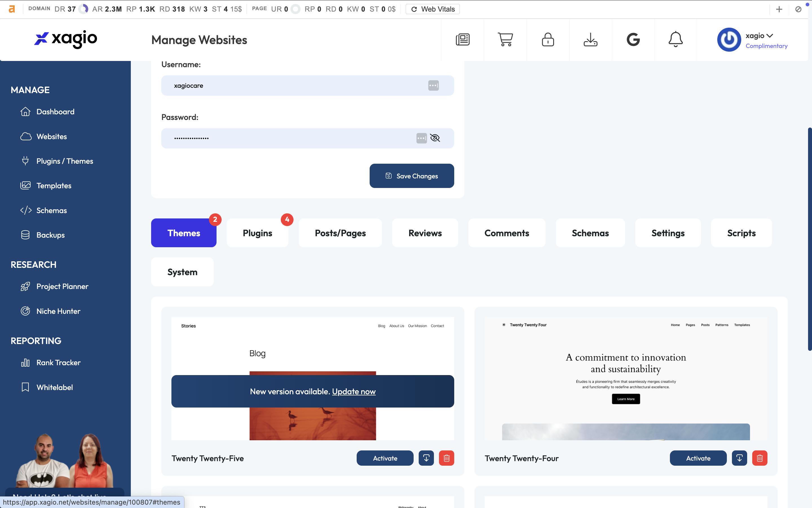Click the support staff chat photo

(65, 460)
